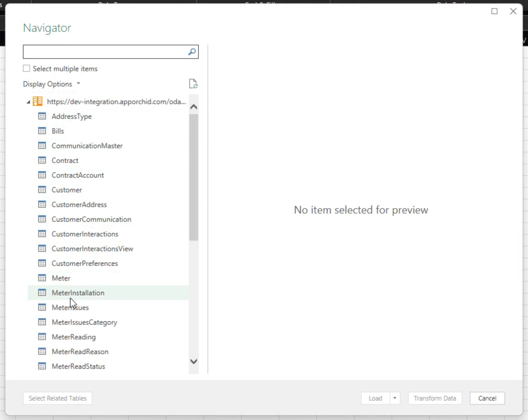
Task: Click the search magnifier icon
Action: (192, 52)
